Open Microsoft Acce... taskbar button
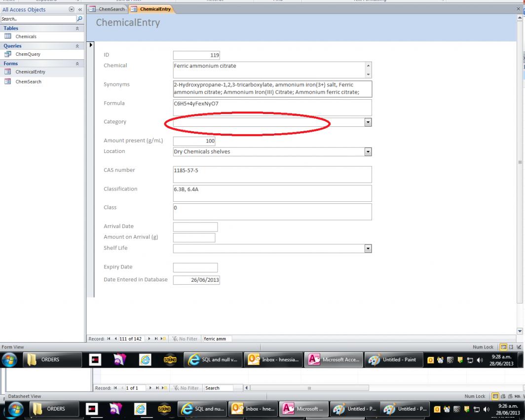The height and width of the screenshot is (420, 525). [334, 360]
